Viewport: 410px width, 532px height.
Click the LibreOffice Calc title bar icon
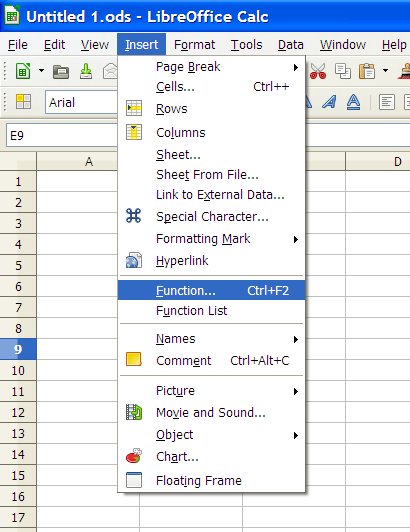tap(12, 16)
